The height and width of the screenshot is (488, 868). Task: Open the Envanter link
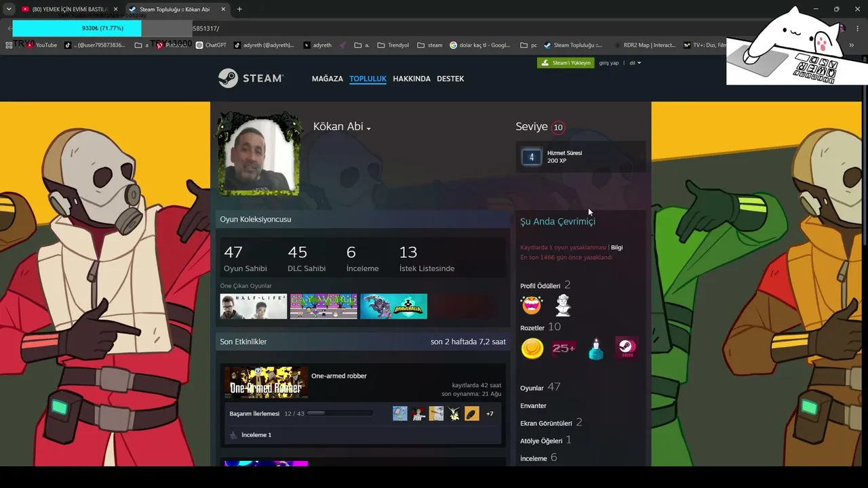tap(533, 406)
